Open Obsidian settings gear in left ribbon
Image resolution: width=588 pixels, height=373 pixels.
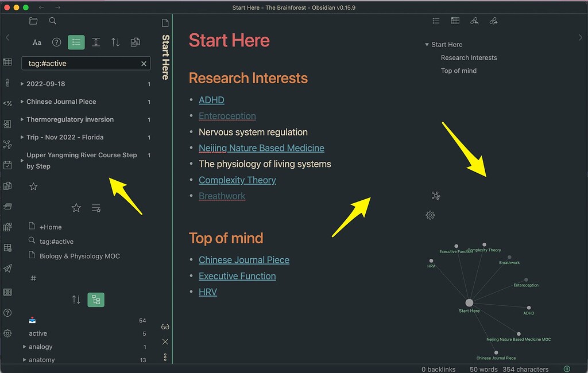click(7, 333)
